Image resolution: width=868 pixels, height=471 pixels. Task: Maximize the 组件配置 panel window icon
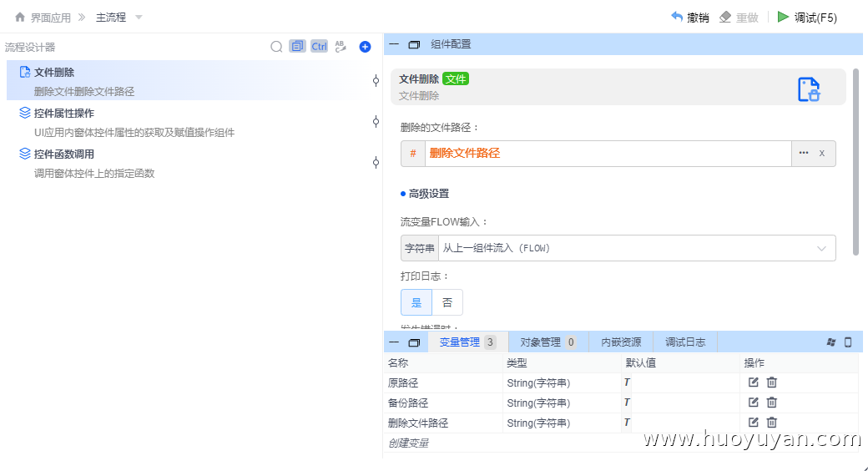point(414,44)
